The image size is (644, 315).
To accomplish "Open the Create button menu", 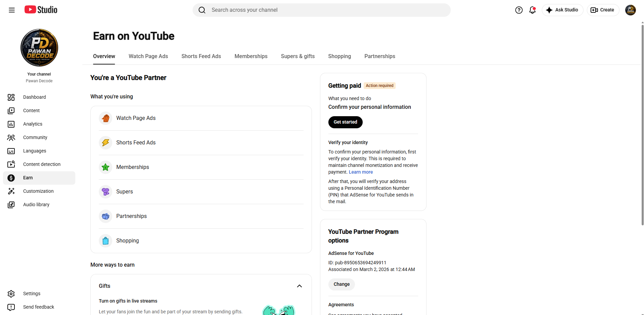I will tap(603, 10).
